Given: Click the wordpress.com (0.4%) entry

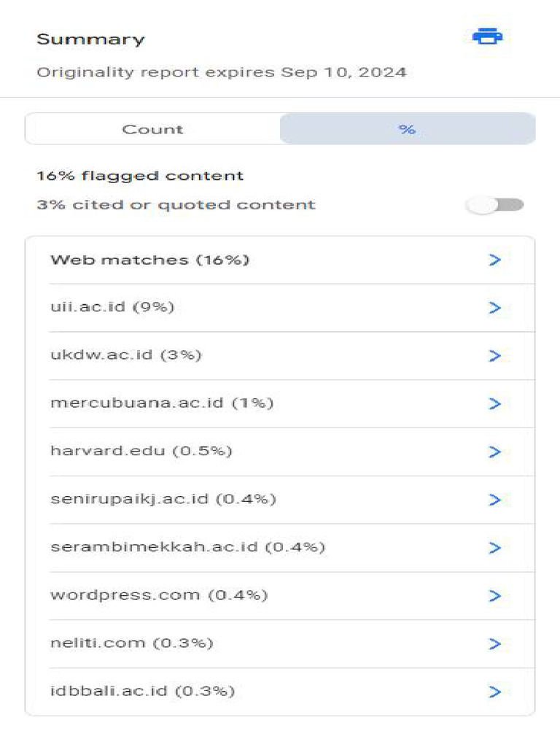Looking at the screenshot, I should [159, 595].
